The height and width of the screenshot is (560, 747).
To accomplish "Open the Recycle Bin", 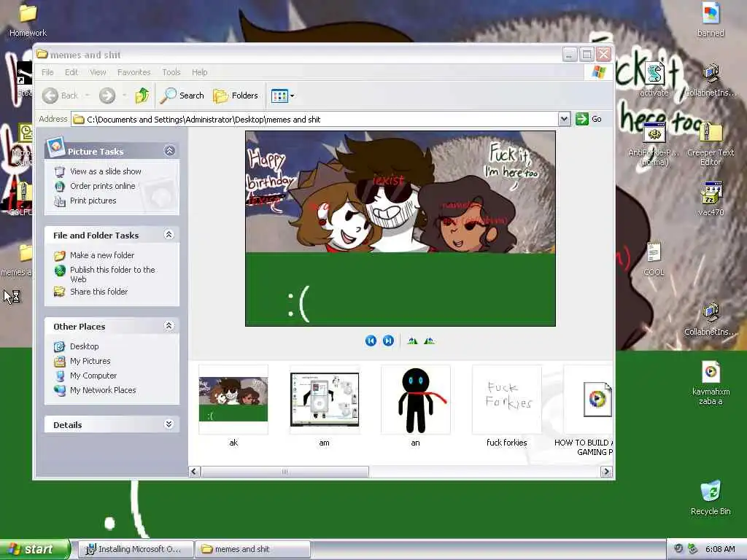I will (x=711, y=498).
